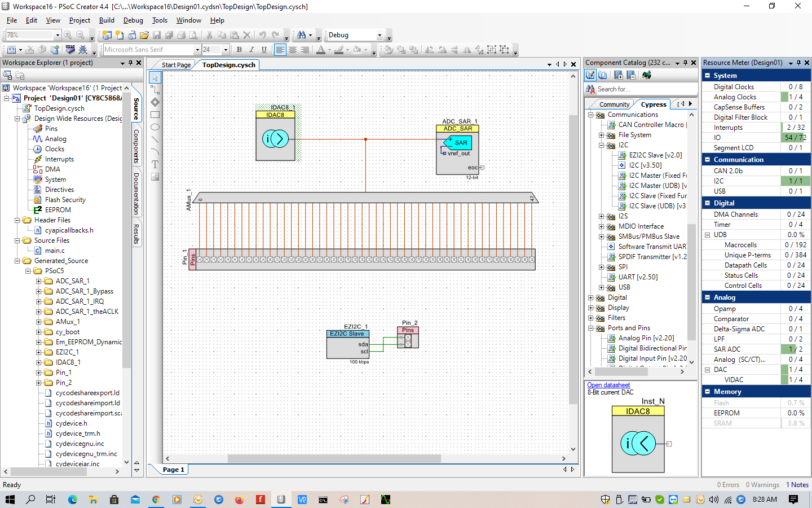
Task: Select the wire drawing tool
Action: (155, 89)
